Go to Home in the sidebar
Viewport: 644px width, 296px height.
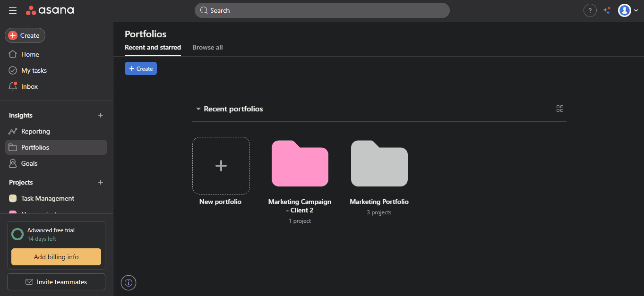tap(30, 54)
